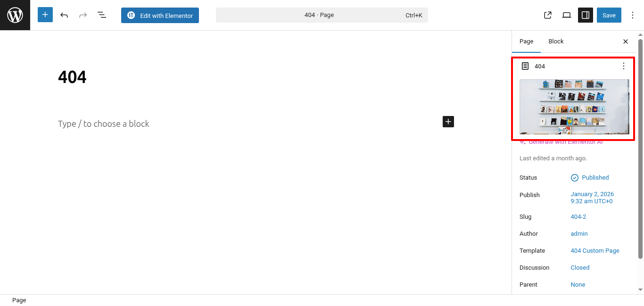Open the device preview laptop icon
The image size is (644, 306).
[567, 15]
